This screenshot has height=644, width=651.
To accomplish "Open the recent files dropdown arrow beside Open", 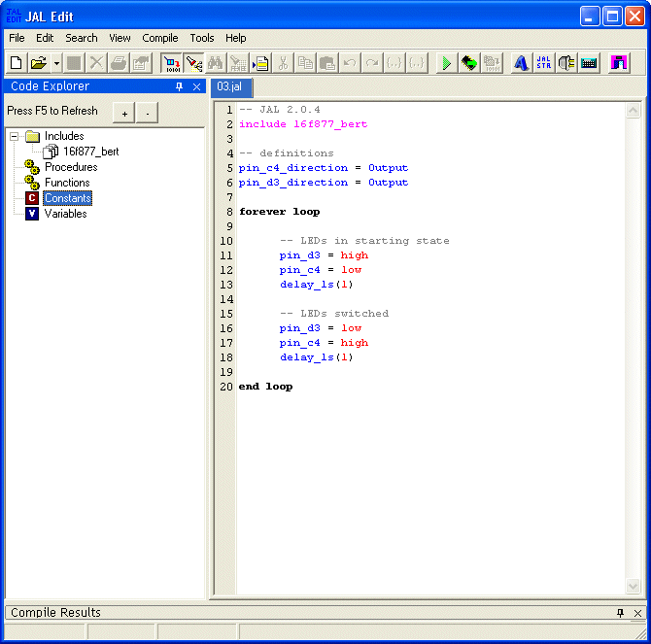I will point(56,63).
